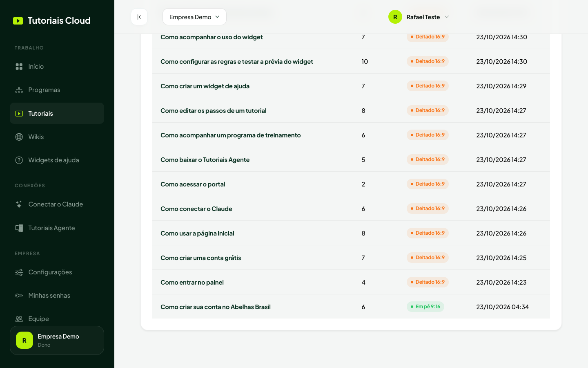
Task: Go to the Tutoriais menu item
Action: pos(57,113)
